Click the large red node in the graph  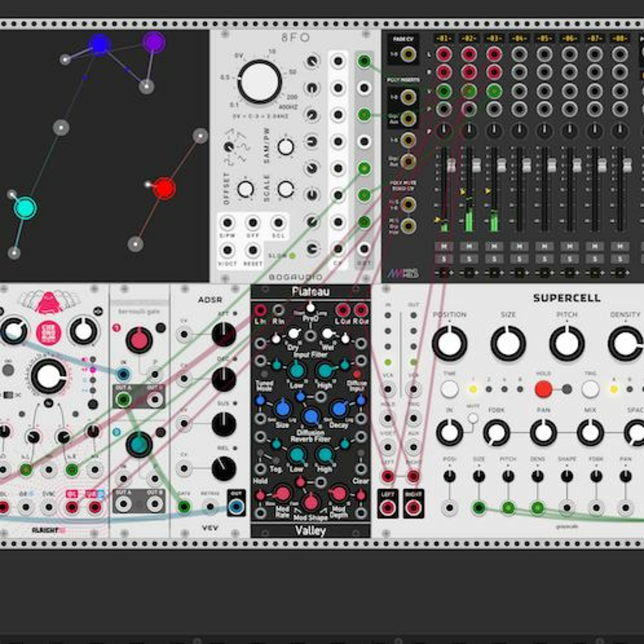pos(164,188)
